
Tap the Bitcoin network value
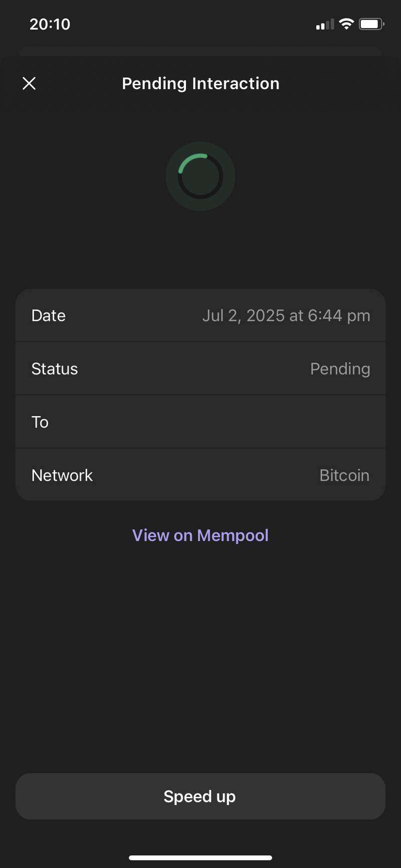tap(344, 475)
